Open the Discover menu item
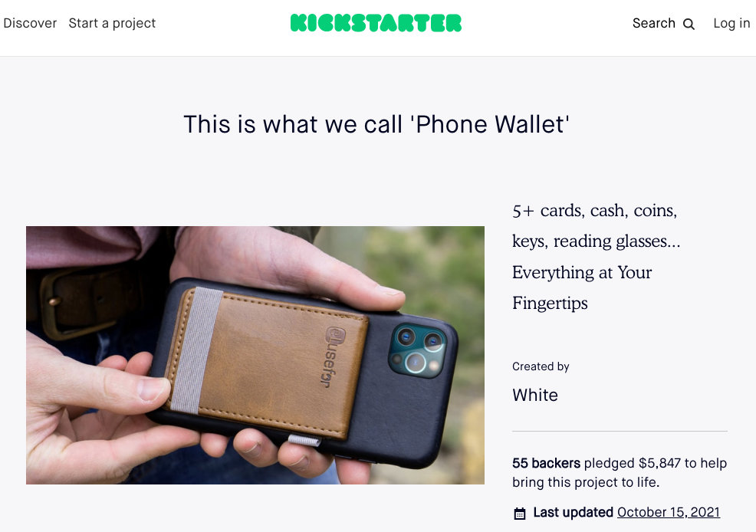Viewport: 756px width, 532px height. coord(30,23)
